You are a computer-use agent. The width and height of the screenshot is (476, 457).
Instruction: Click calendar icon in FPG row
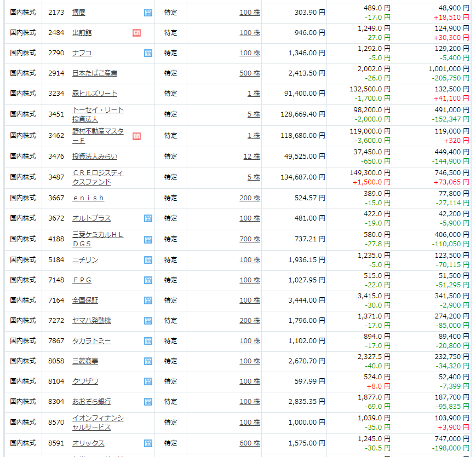pos(148,280)
